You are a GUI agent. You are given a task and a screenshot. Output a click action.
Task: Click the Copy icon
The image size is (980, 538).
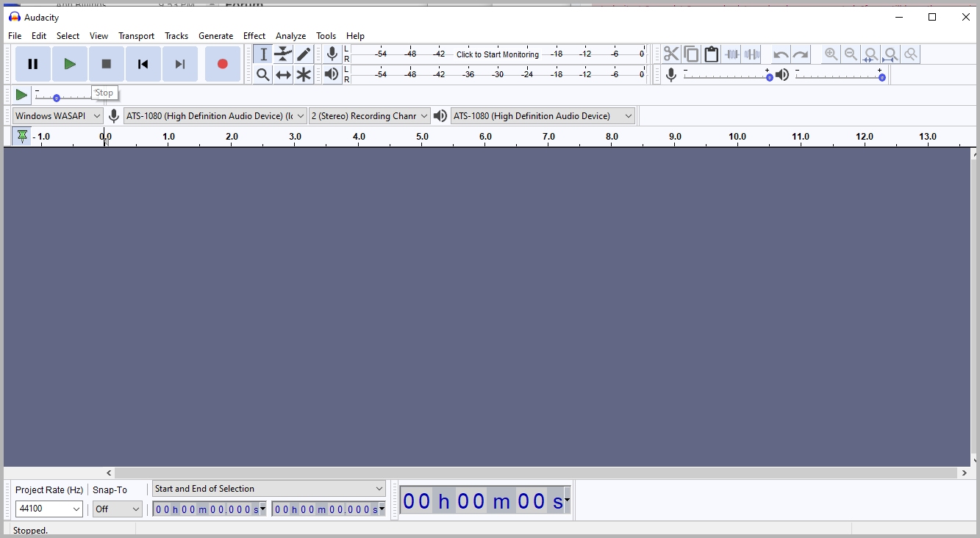691,54
